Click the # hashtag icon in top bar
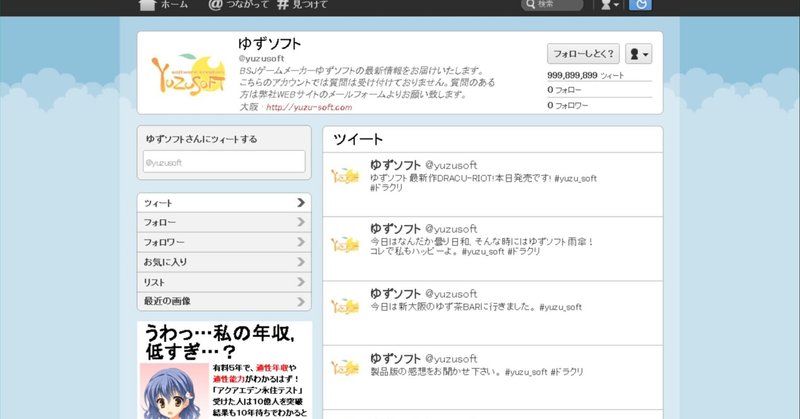 (x=283, y=5)
